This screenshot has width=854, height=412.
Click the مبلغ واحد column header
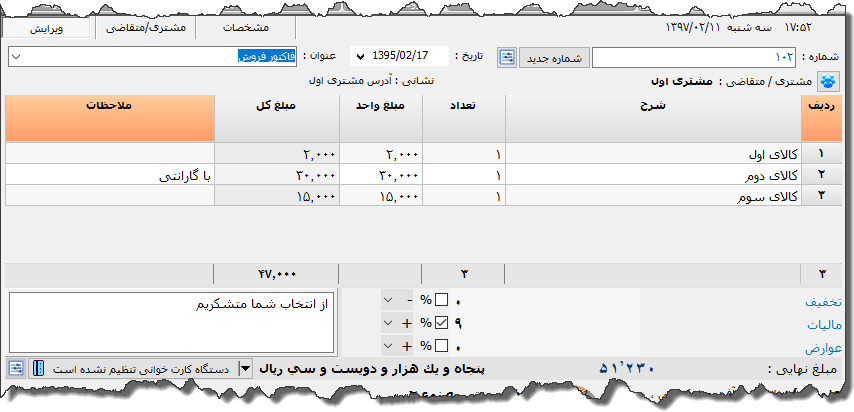coord(381,118)
